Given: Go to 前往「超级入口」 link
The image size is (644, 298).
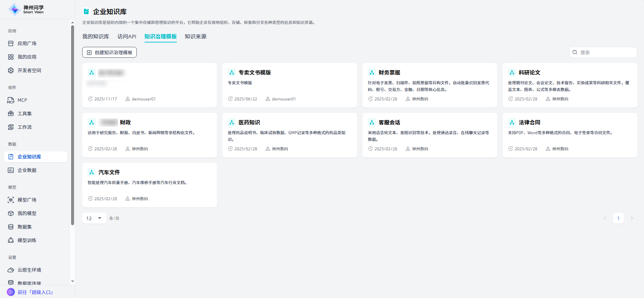Looking at the screenshot, I should tap(35, 292).
